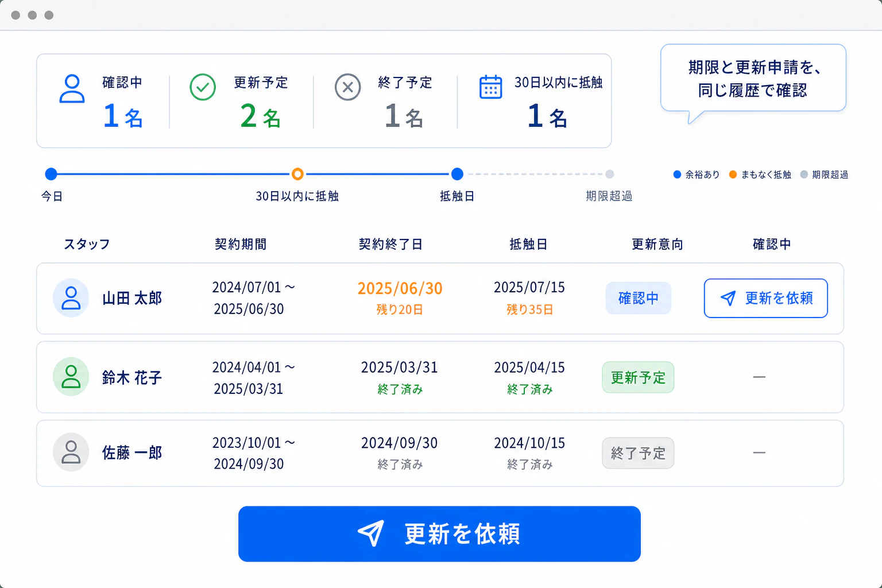
Task: Click the 1名 count under 確認中 summary
Action: [123, 116]
